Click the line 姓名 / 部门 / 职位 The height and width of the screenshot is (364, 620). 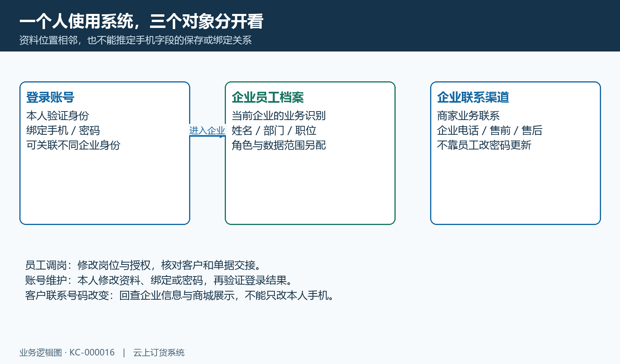coord(274,130)
